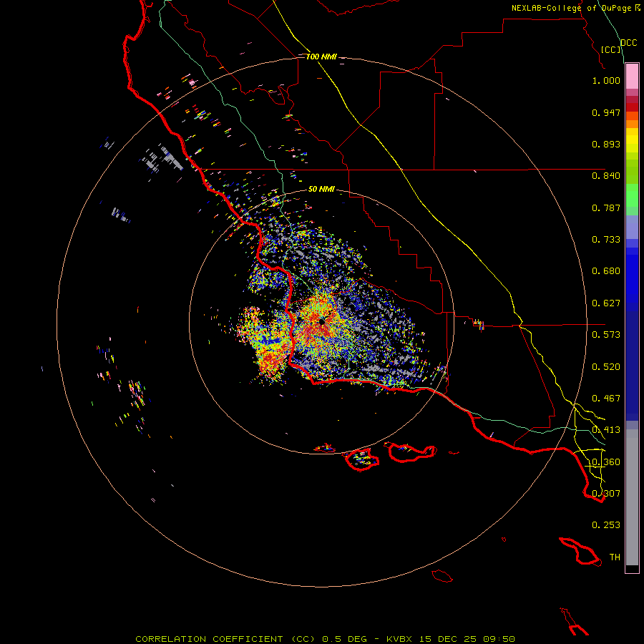Click the 0.840 scale value
The height and width of the screenshot is (644, 644).
pyautogui.click(x=606, y=176)
